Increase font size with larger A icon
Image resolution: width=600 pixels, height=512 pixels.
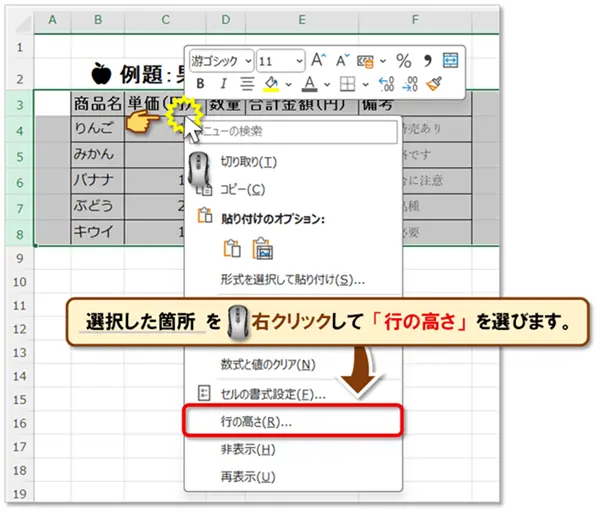coord(318,60)
